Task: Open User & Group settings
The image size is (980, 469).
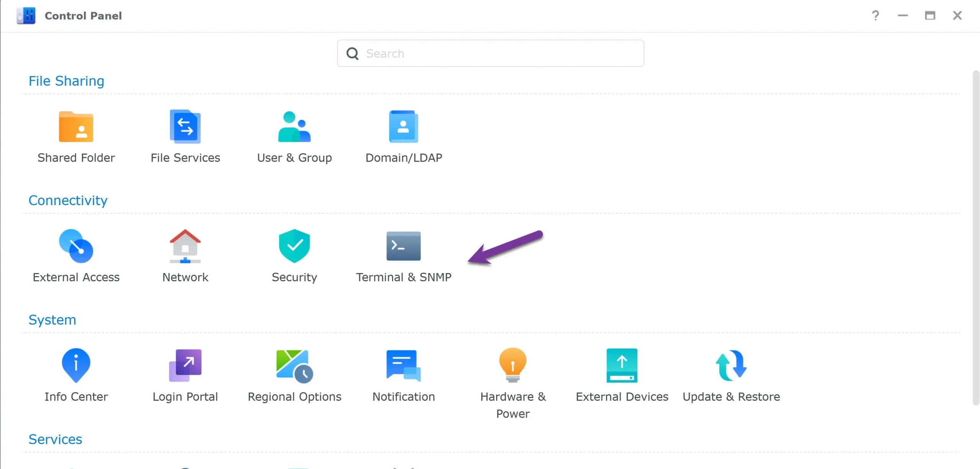Action: point(294,127)
